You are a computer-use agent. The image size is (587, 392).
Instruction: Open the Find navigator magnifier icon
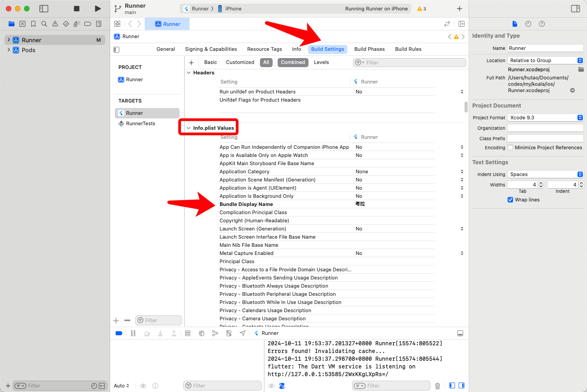(x=44, y=24)
